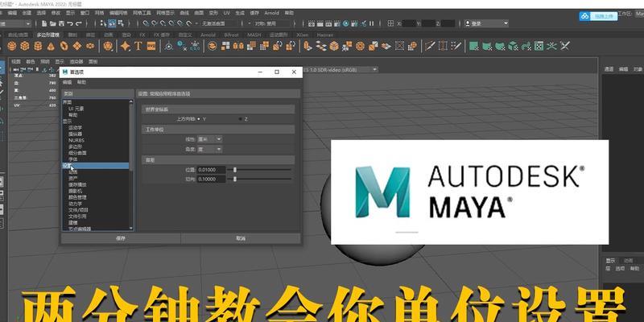Click the 切向 0.10000 input field
This screenshot has height=322, width=644.
tap(211, 179)
